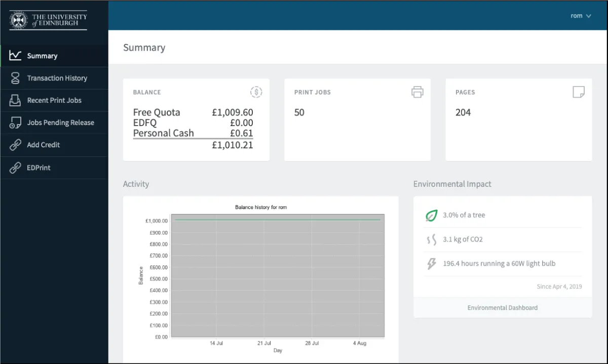Click the green leaf icon for tree percentage
The width and height of the screenshot is (608, 364).
click(x=431, y=215)
